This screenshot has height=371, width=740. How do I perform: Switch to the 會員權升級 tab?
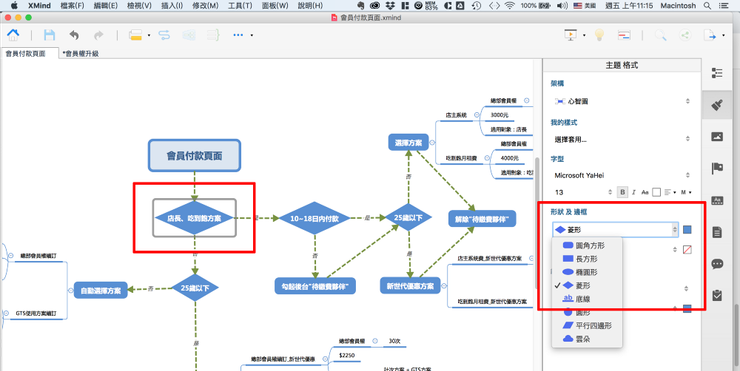[81, 54]
